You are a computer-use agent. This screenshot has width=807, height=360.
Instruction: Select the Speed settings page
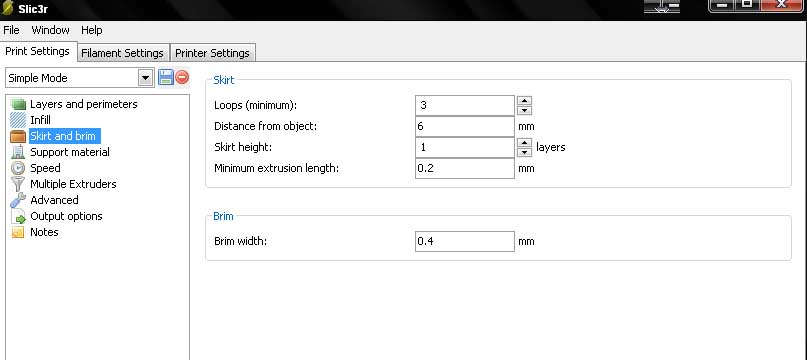[x=45, y=168]
